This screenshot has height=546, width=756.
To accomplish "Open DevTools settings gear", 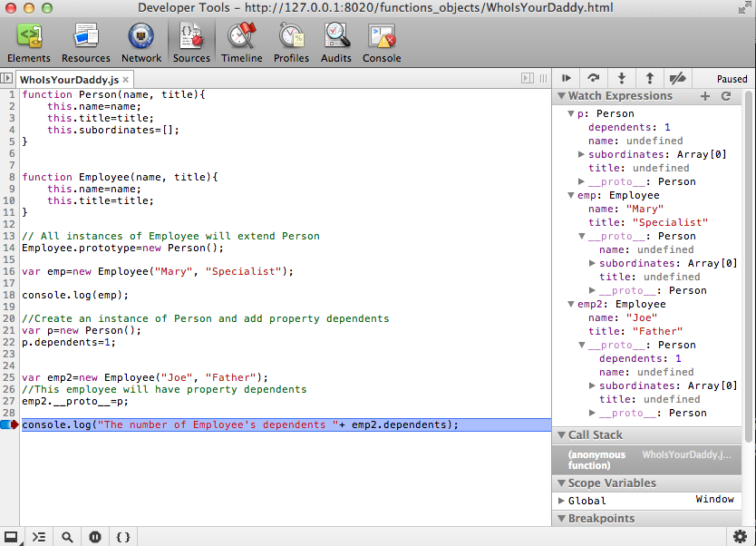I will (740, 536).
